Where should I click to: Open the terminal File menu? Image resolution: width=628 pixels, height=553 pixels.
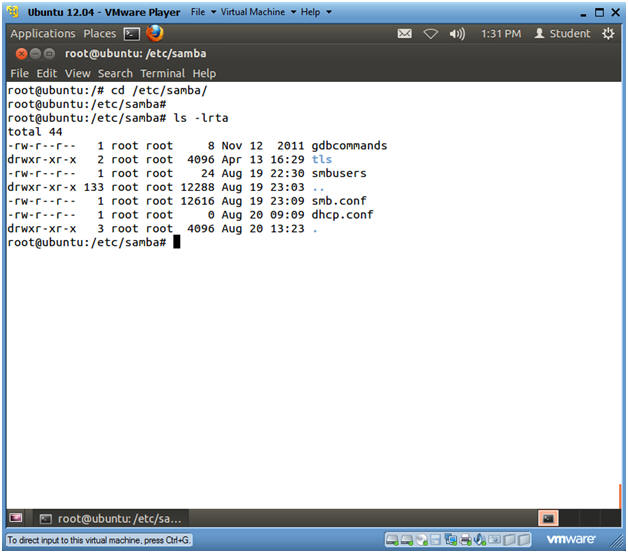coord(19,74)
